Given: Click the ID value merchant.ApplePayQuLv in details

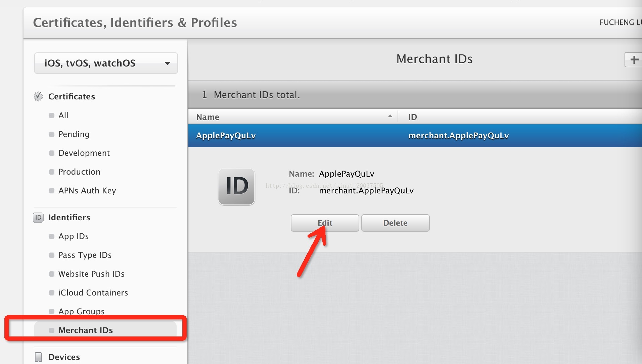Looking at the screenshot, I should pyautogui.click(x=366, y=191).
